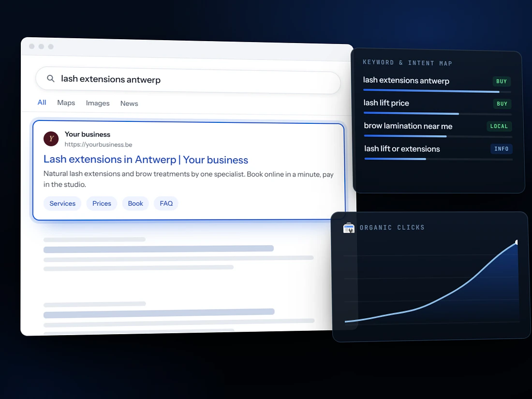Click the store icon beside Organic Clicks
532x399 pixels.
tap(349, 228)
